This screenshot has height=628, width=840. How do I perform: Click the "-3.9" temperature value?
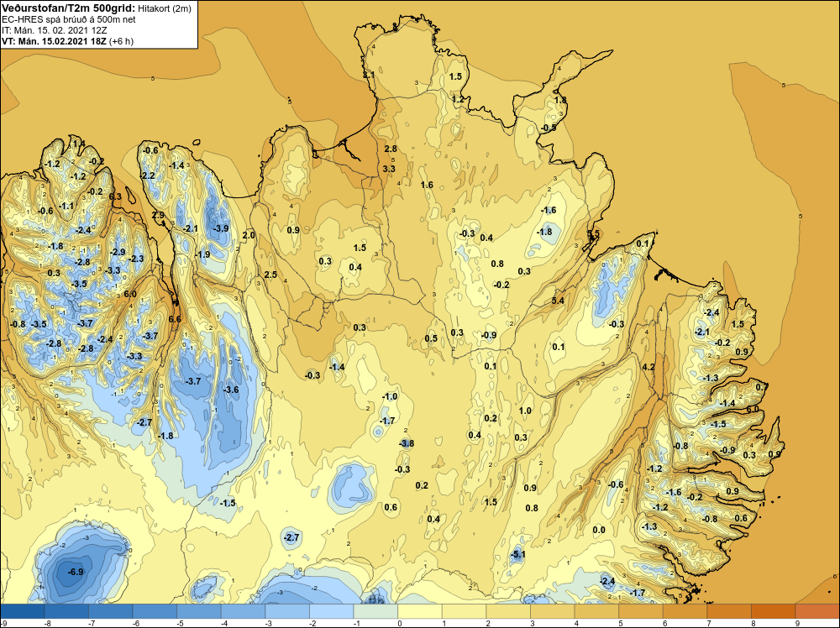221,228
